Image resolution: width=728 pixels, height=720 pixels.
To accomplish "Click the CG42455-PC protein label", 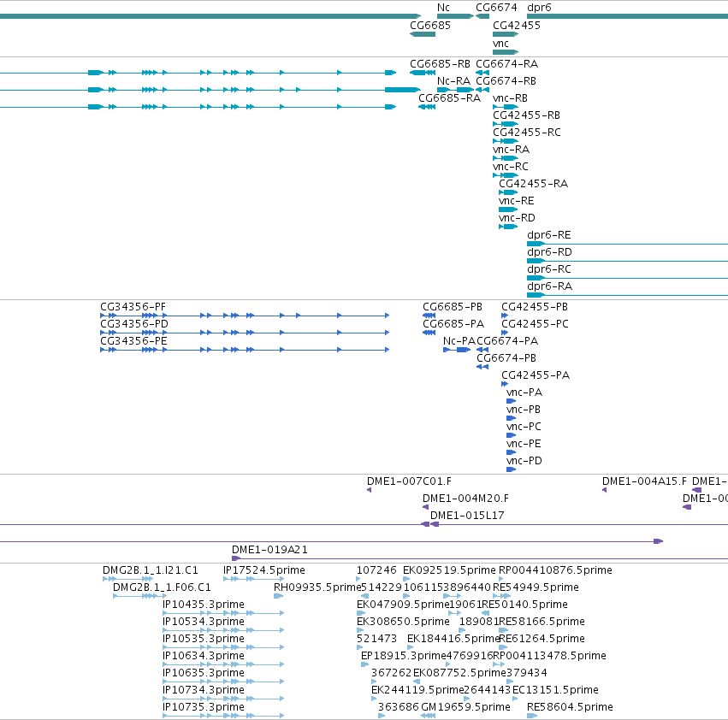I will point(536,324).
